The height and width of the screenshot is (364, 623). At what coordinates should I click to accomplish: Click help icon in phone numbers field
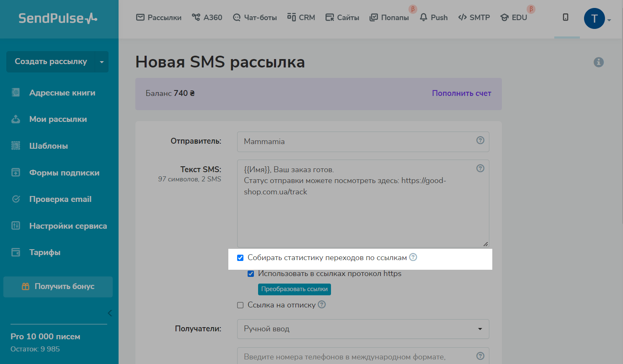(481, 356)
